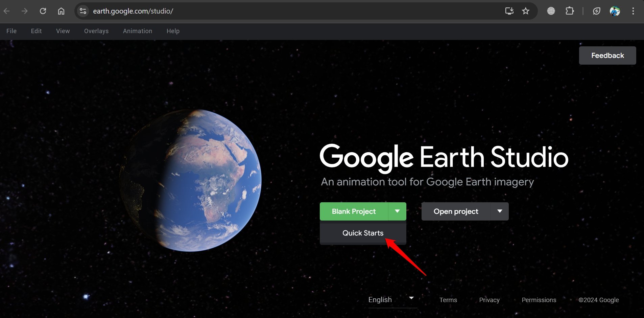Open the Chrome three-dot menu
Viewport: 644px width, 318px height.
633,11
